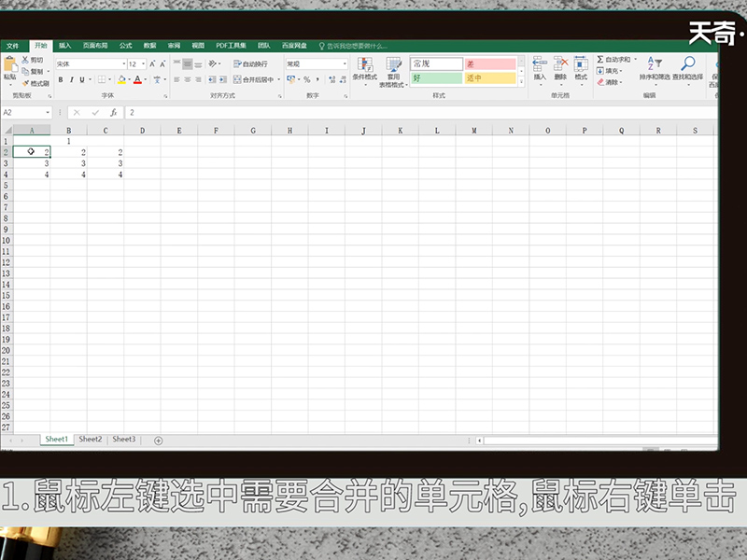The image size is (747, 560).
Task: Apply yellow fill color bucket
Action: pos(122,79)
